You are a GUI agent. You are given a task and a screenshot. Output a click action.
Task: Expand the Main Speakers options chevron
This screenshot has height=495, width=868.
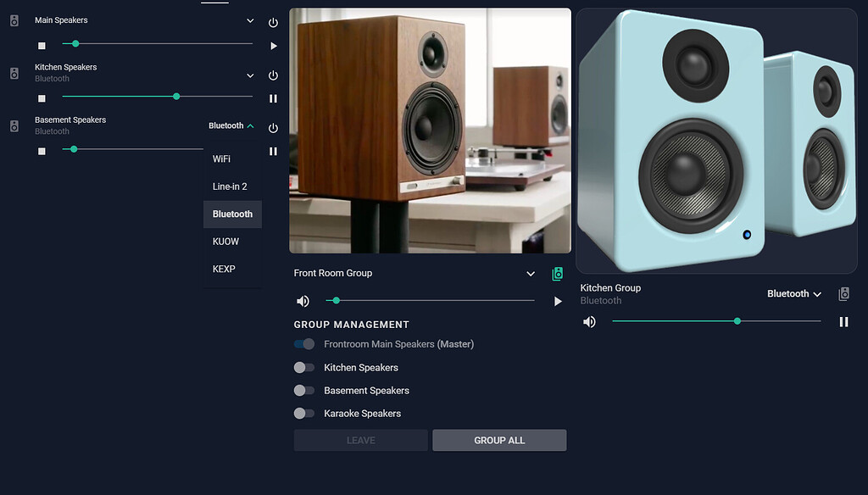[x=249, y=20]
